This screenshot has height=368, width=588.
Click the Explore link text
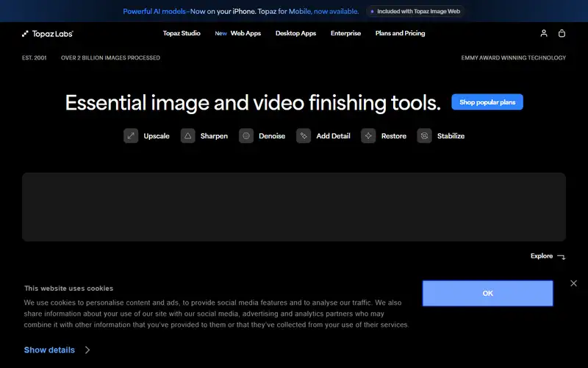tap(542, 256)
